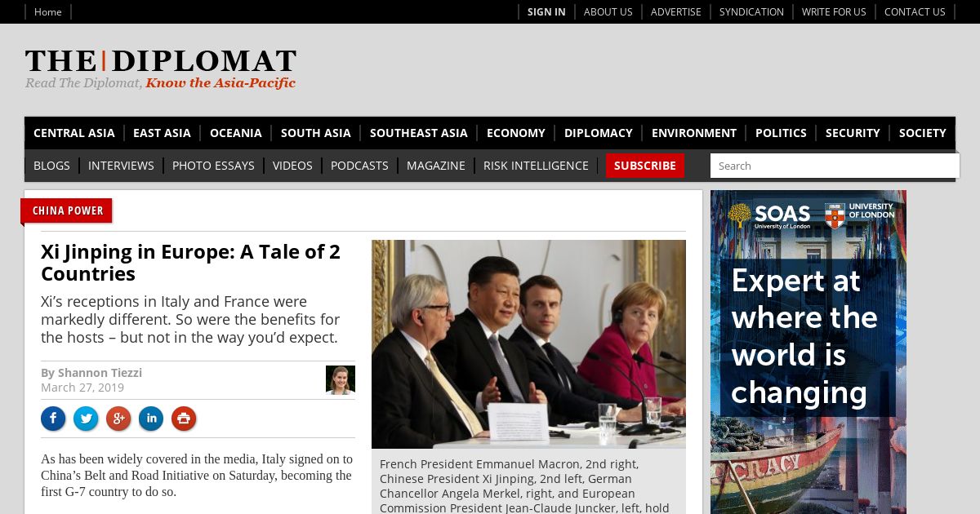Open the Home link in top bar
980x514 pixels.
[x=48, y=11]
